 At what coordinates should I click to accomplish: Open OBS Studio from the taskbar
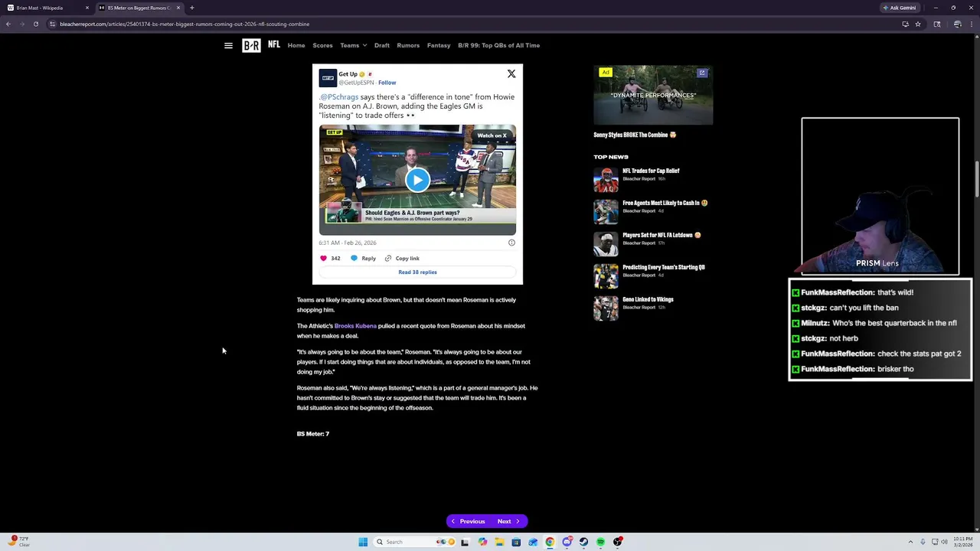(x=617, y=542)
